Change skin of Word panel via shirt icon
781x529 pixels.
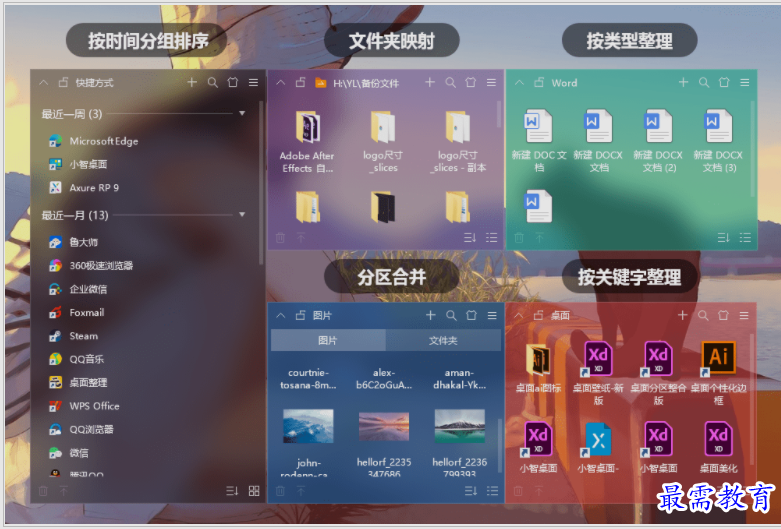pyautogui.click(x=724, y=82)
